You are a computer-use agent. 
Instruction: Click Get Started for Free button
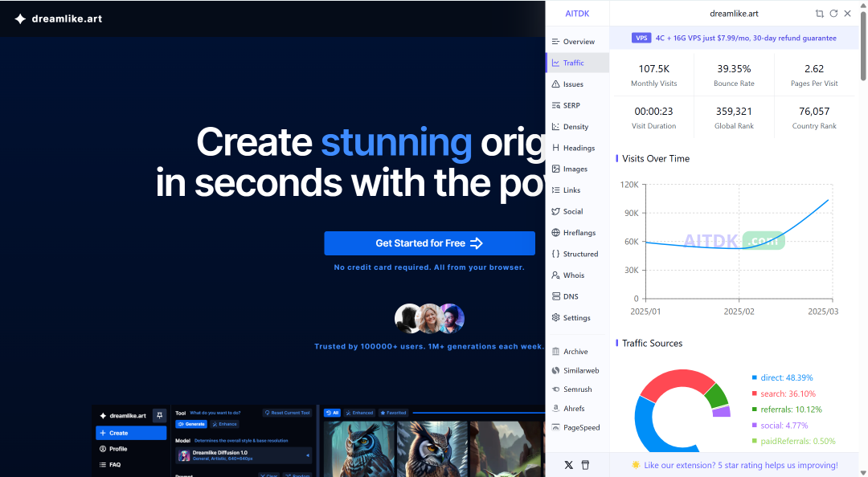[x=429, y=243]
